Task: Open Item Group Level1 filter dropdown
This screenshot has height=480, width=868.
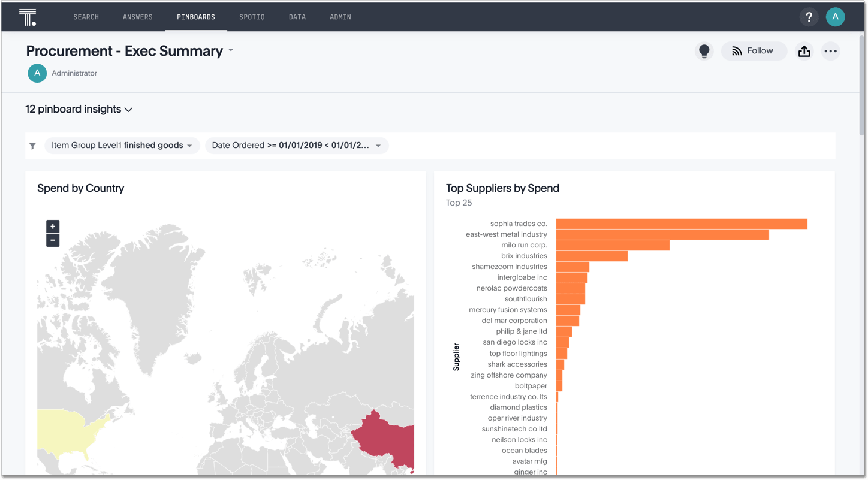Action: 122,146
